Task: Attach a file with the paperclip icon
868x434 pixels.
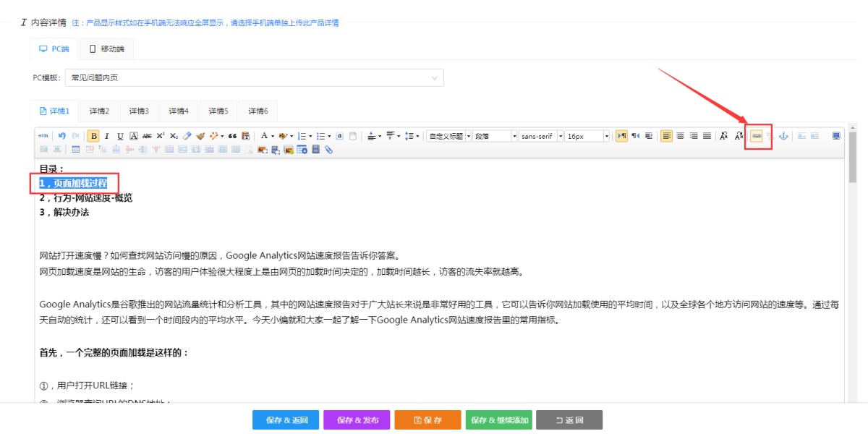Action: (x=328, y=150)
